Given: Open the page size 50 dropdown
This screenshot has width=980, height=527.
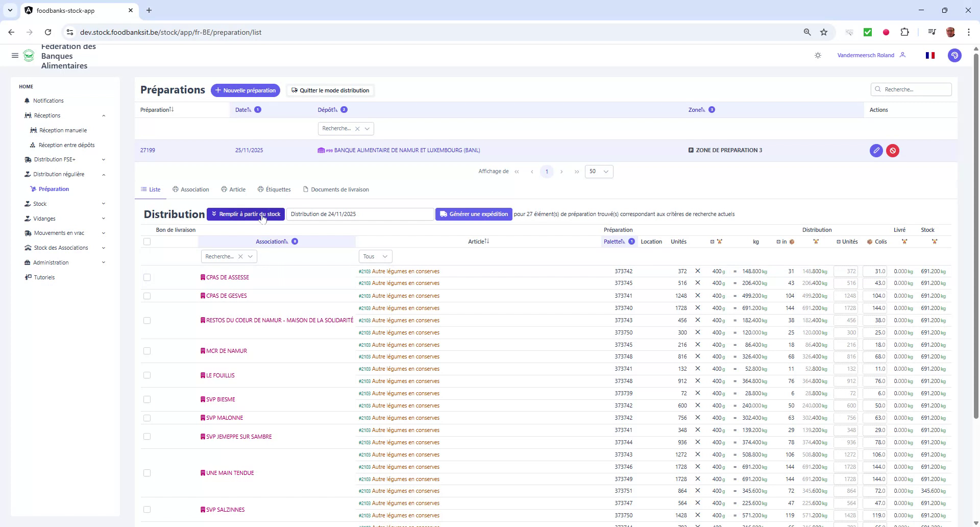Looking at the screenshot, I should click(x=599, y=171).
